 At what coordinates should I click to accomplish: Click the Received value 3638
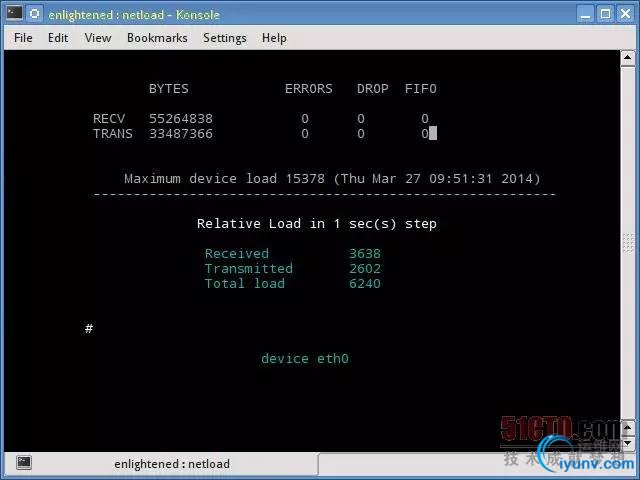tap(365, 253)
